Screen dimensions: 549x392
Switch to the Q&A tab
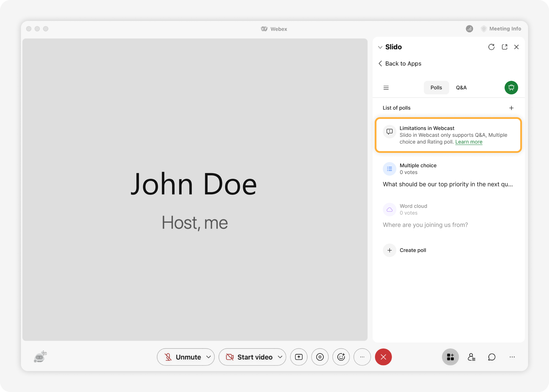point(461,88)
